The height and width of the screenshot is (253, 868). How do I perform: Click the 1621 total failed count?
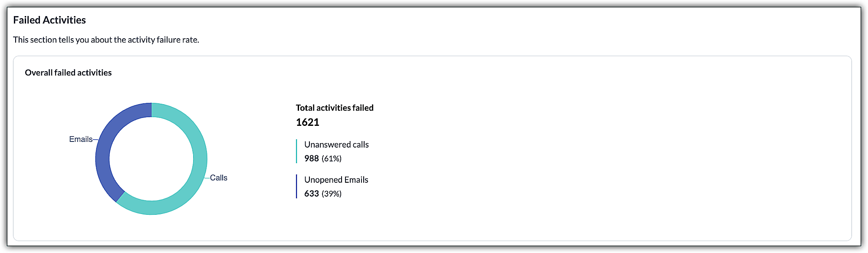(x=307, y=122)
